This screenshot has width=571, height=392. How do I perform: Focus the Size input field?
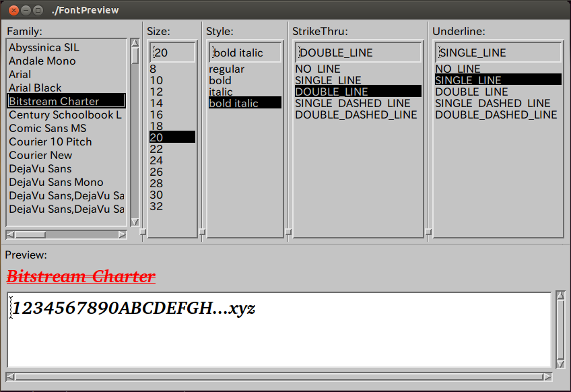[172, 53]
